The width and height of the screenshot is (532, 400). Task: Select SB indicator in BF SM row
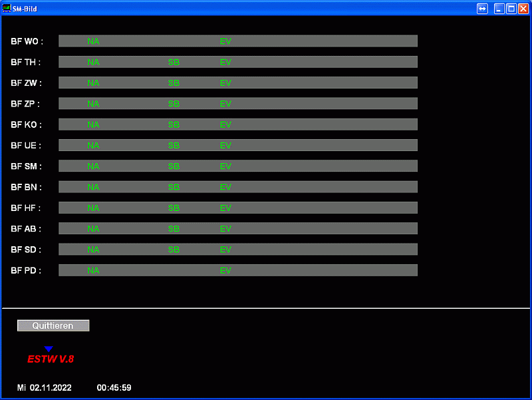(x=174, y=166)
